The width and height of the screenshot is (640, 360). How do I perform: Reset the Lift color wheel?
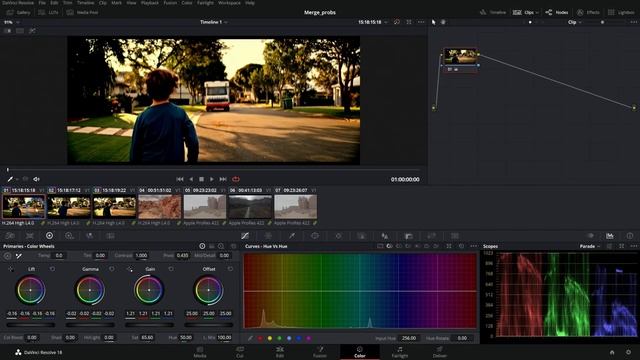52,269
